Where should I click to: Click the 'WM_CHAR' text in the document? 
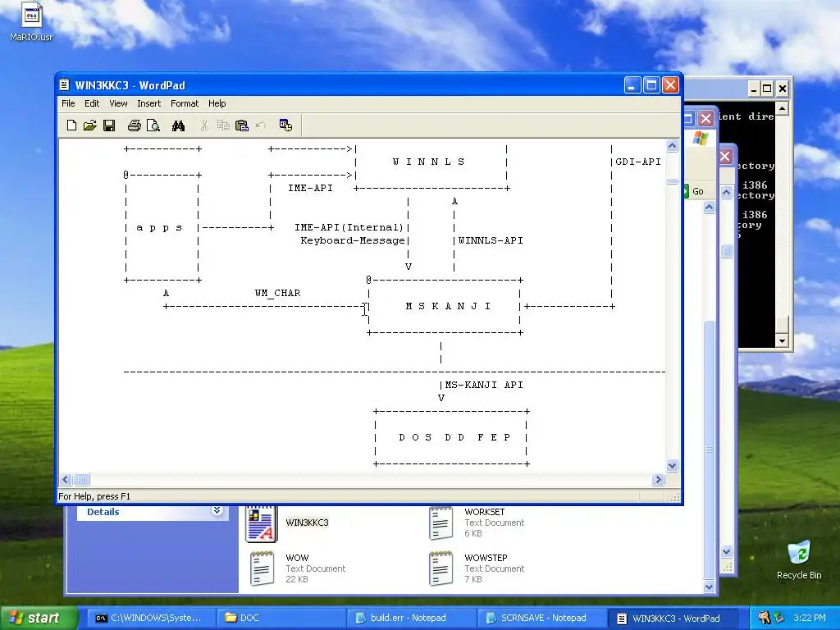(x=277, y=293)
